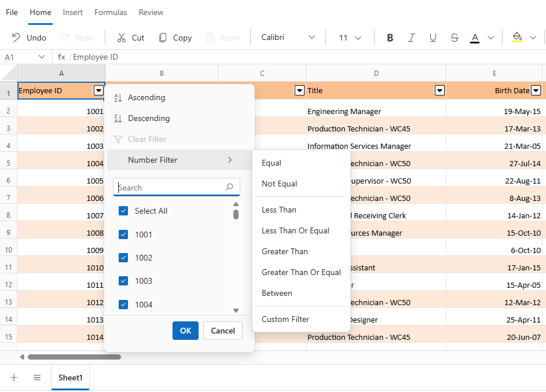Open the Title column filter dropdown
546x392 pixels.
tap(440, 91)
